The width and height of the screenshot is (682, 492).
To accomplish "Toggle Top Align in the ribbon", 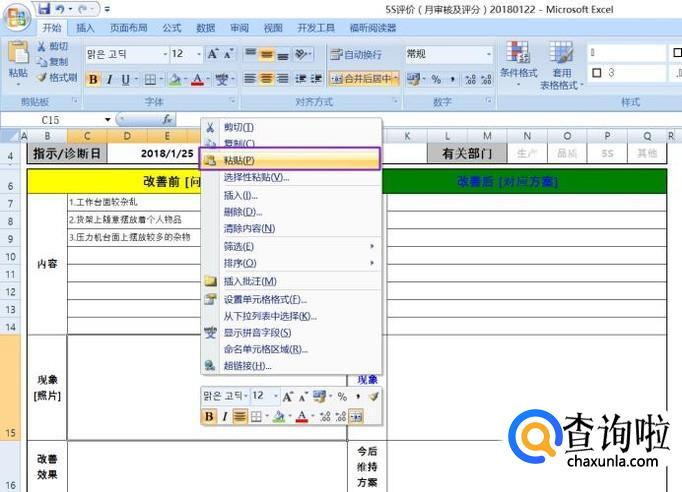I will click(251, 54).
